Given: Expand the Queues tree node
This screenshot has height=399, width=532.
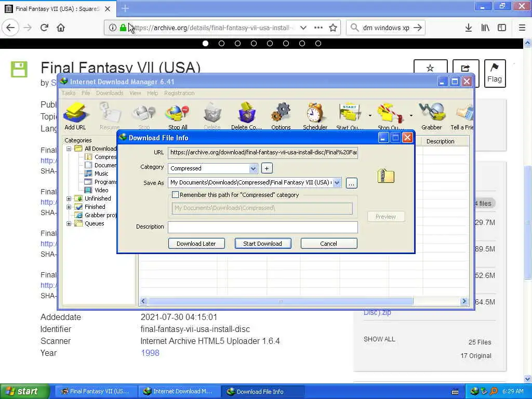Looking at the screenshot, I should (69, 223).
